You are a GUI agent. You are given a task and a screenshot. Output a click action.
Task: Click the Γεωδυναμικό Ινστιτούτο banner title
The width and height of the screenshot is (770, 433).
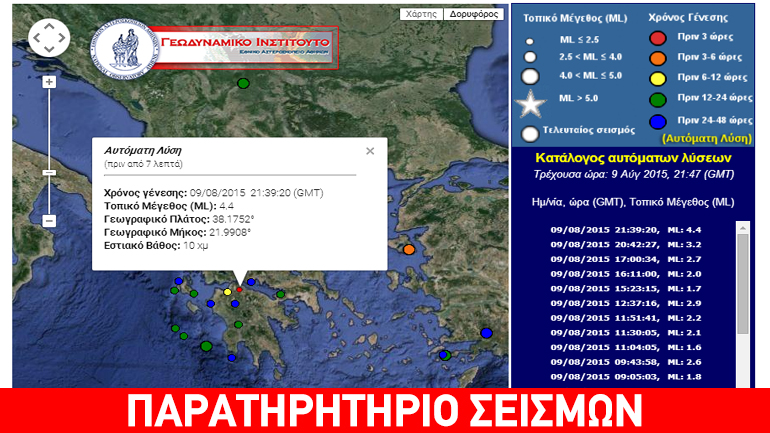pyautogui.click(x=245, y=42)
